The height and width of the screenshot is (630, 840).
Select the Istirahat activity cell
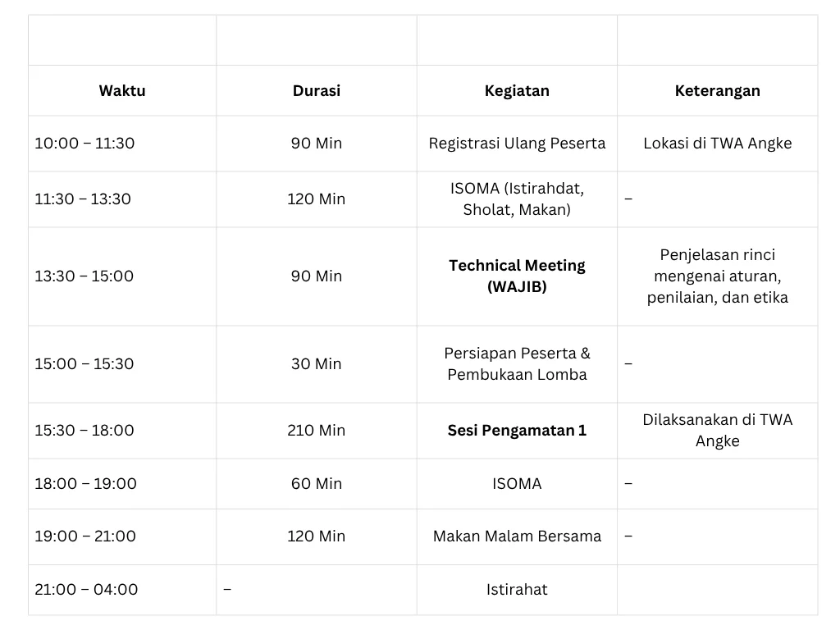517,590
